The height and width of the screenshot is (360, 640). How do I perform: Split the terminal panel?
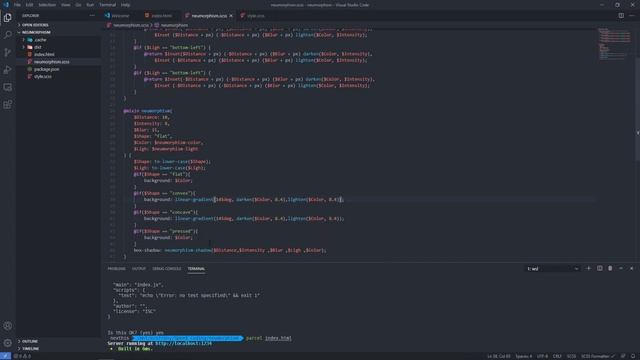click(600, 269)
